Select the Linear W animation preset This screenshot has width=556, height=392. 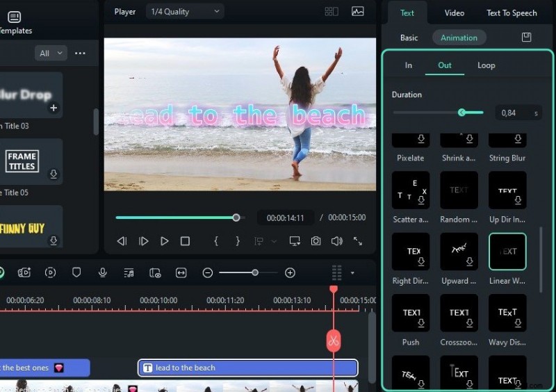pos(507,252)
